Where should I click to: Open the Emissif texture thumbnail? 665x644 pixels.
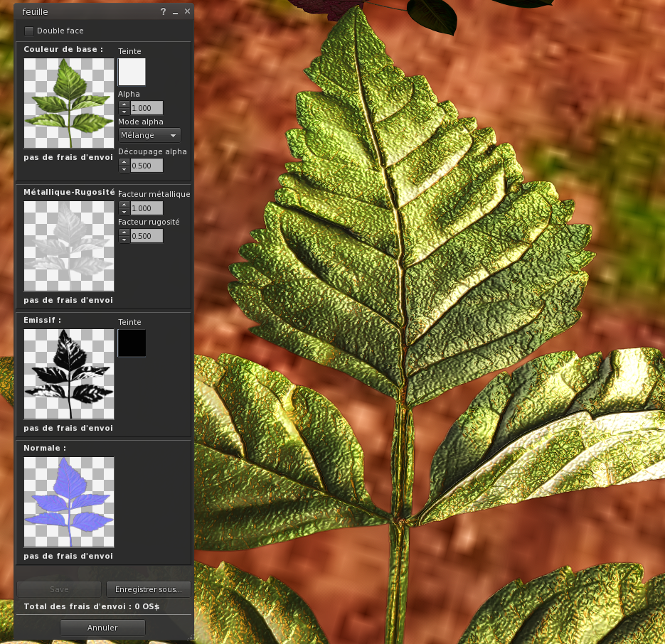(x=69, y=374)
